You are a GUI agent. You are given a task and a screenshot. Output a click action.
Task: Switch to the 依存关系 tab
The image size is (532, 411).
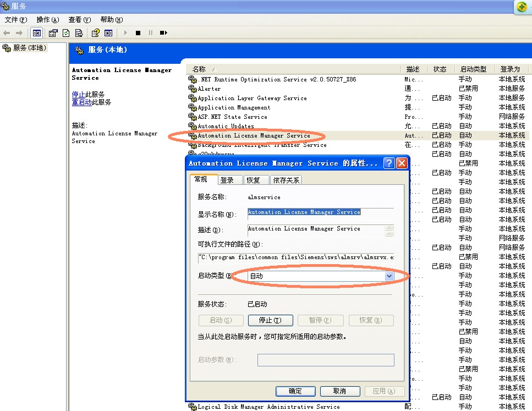[287, 180]
